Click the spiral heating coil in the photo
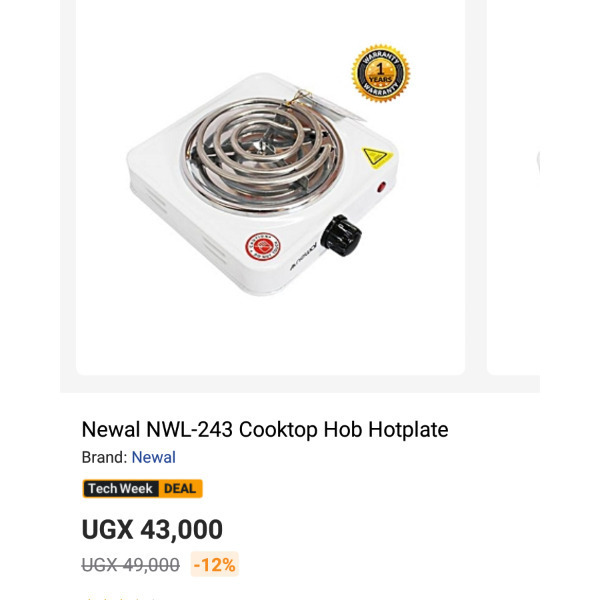Screen dimensions: 600x600 pyautogui.click(x=261, y=153)
